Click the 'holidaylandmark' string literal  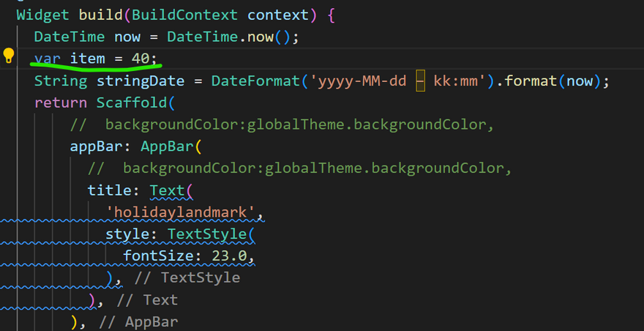tap(184, 212)
